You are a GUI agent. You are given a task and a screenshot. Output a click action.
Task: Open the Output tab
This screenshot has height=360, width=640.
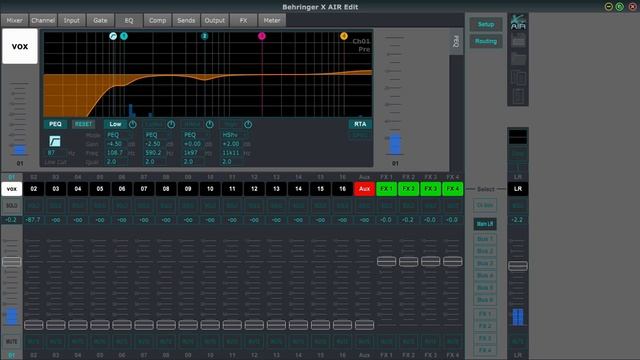pyautogui.click(x=215, y=20)
